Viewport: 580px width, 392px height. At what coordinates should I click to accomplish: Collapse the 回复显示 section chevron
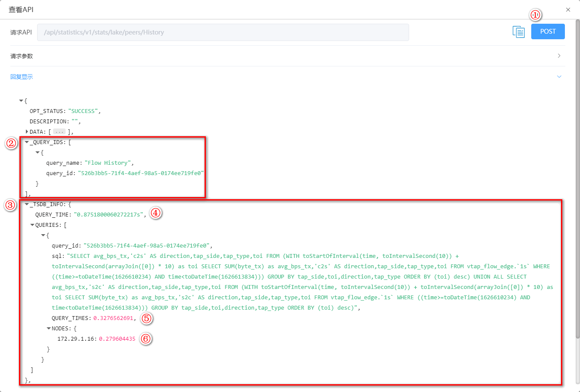pyautogui.click(x=559, y=77)
